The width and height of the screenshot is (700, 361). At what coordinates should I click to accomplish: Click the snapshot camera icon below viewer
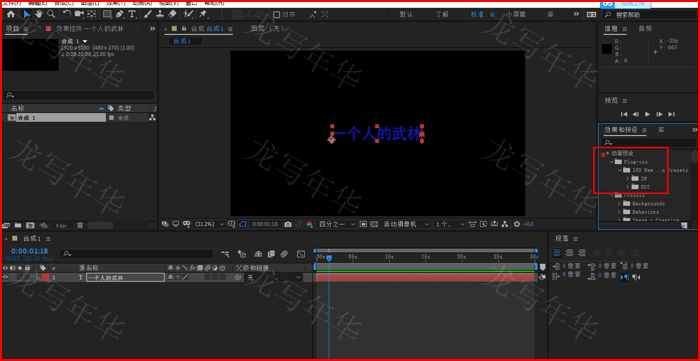(x=288, y=224)
